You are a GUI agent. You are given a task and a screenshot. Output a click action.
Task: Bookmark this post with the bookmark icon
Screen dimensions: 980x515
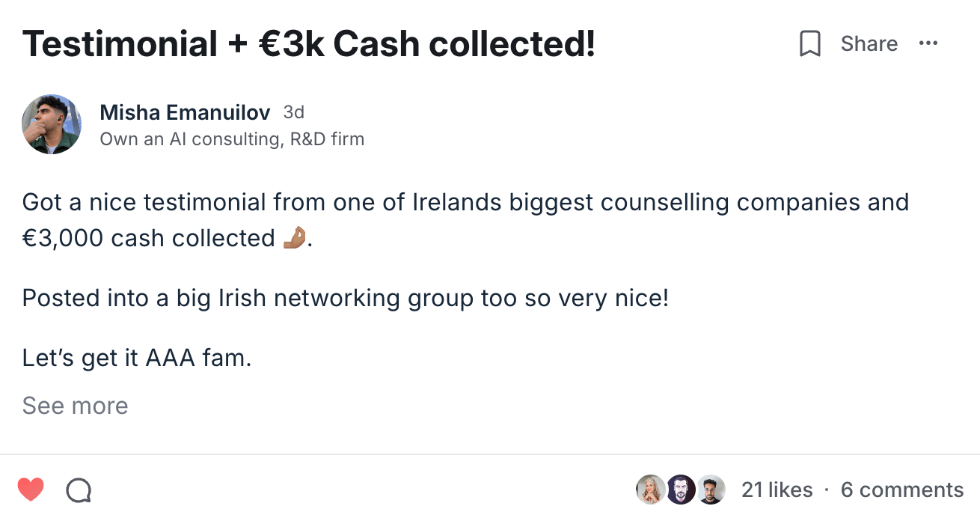tap(809, 44)
